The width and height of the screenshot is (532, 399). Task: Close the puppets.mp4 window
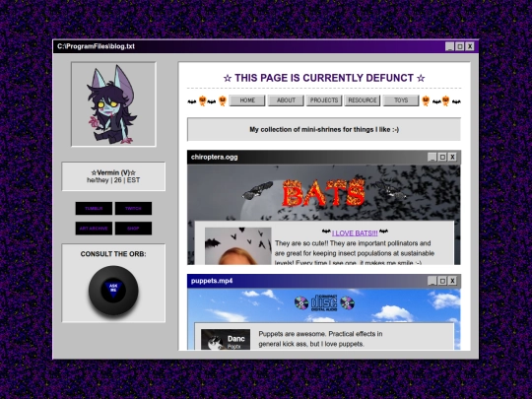(452, 281)
